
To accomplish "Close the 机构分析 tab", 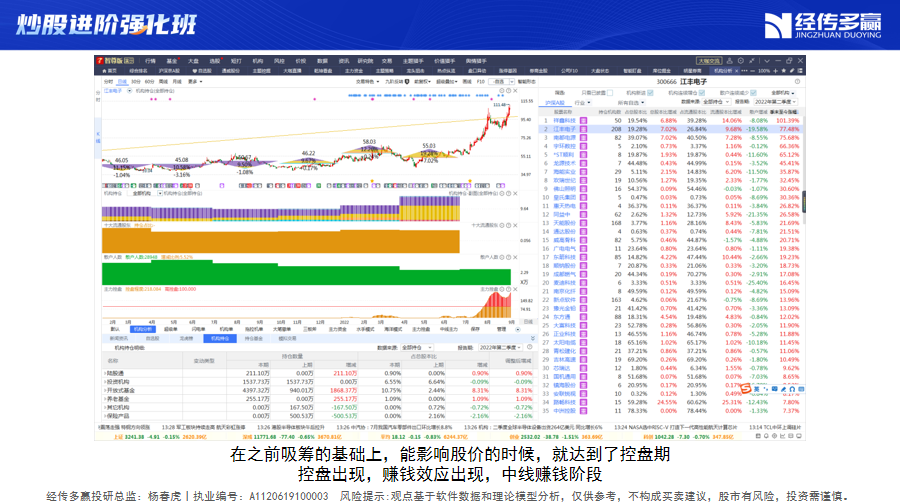I will coord(736,71).
